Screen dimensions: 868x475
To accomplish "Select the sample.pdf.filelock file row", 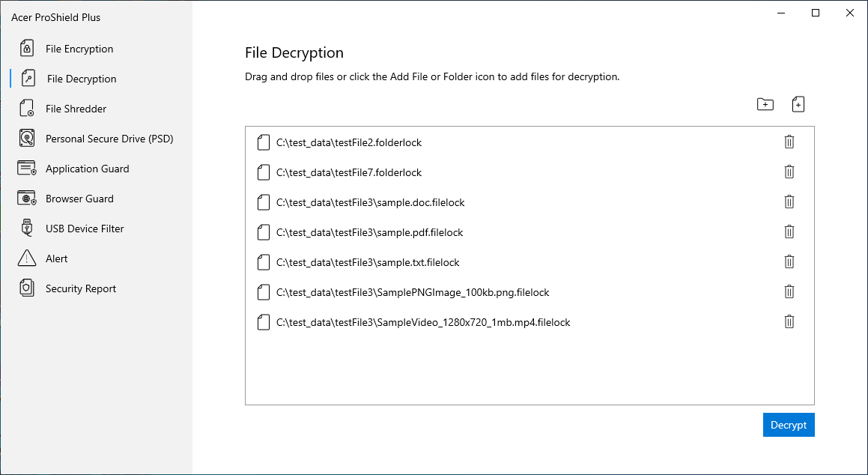I will [x=369, y=232].
